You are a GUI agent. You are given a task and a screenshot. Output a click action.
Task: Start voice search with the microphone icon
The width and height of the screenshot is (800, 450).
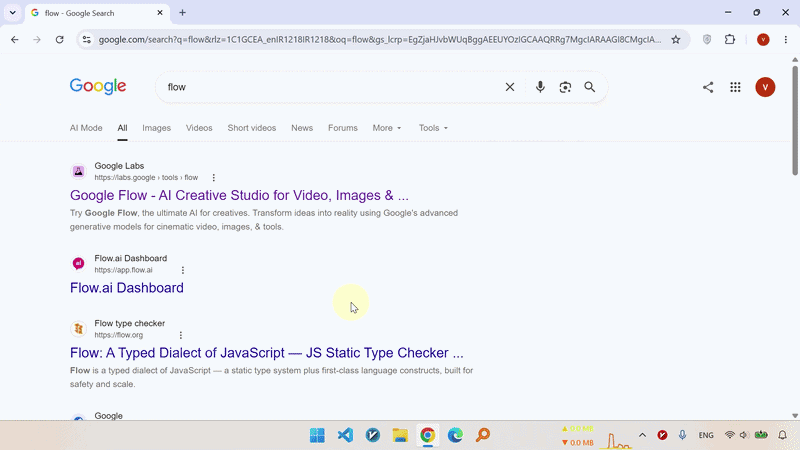tap(540, 87)
